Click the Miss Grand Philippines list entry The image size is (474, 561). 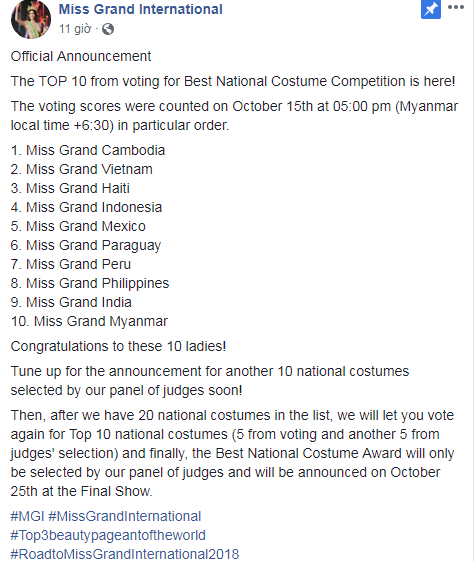click(x=90, y=283)
